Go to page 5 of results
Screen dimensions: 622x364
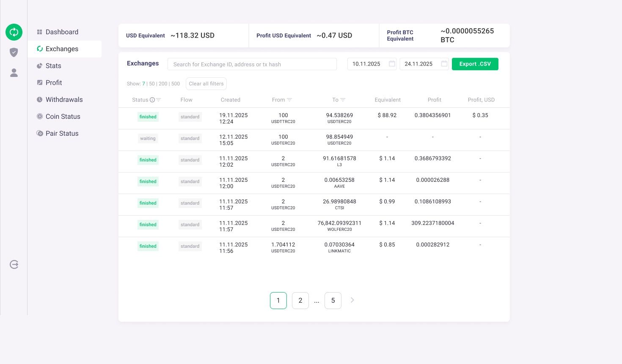(x=333, y=300)
